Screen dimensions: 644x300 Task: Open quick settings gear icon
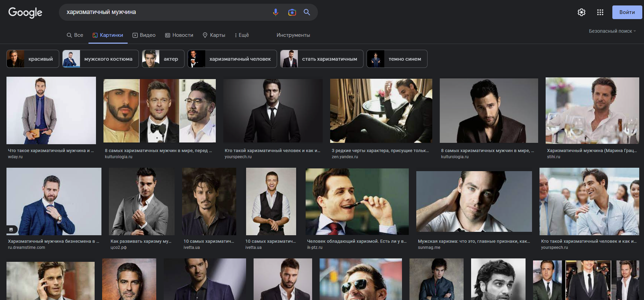581,12
